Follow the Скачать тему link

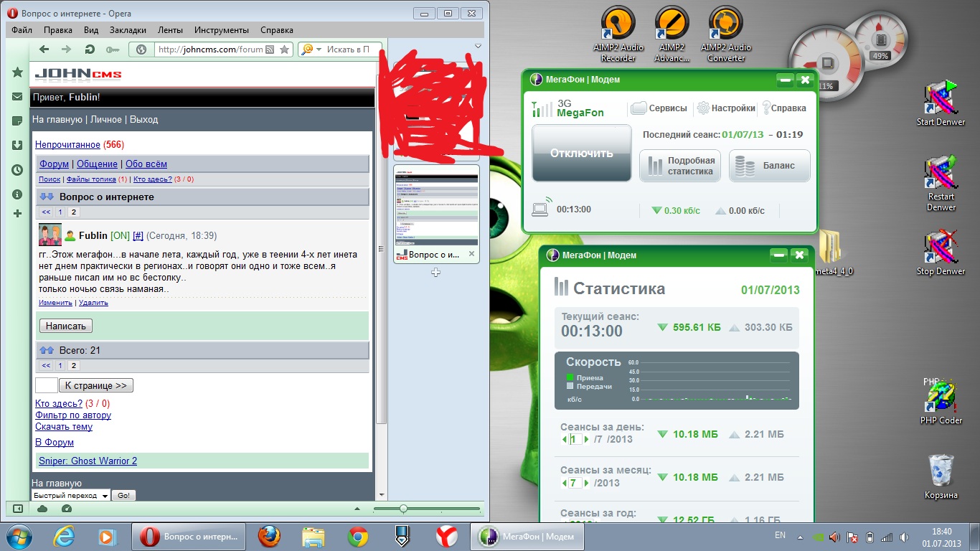64,427
